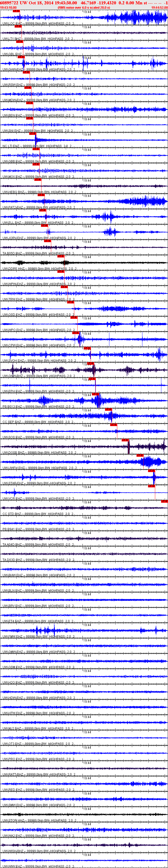Select the RMS noise scaling note

[84, 7]
